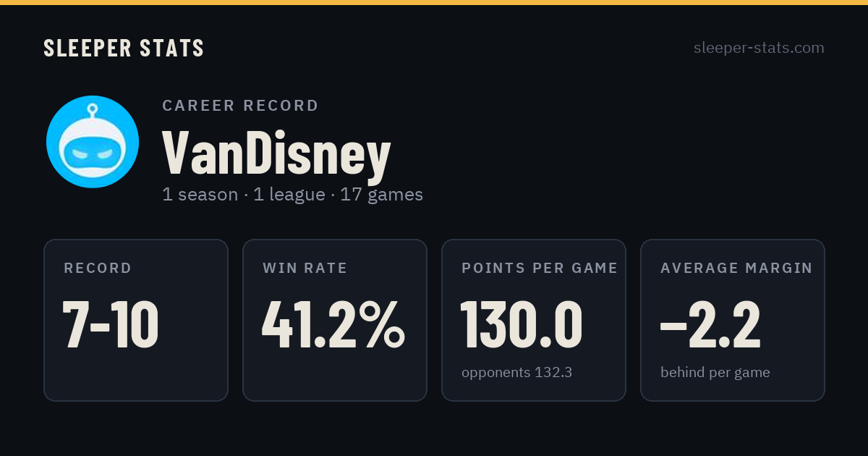The image size is (868, 456).
Task: Click the season, league, games summary line
Action: (x=292, y=195)
